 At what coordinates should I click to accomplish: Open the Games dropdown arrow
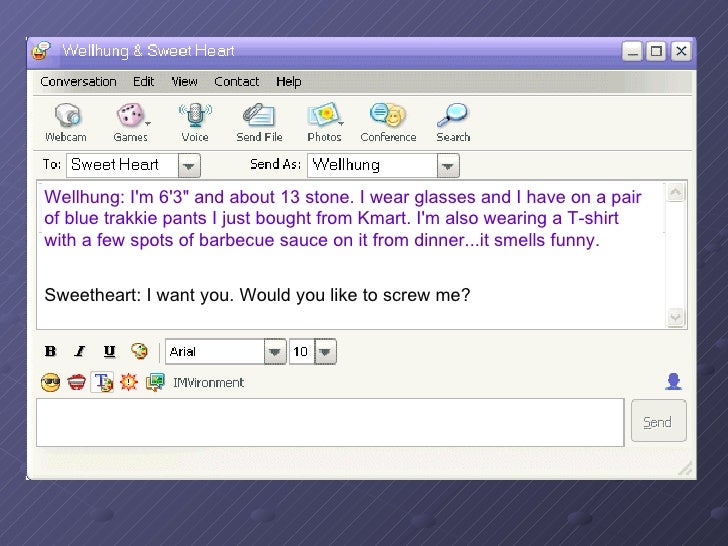tap(148, 124)
